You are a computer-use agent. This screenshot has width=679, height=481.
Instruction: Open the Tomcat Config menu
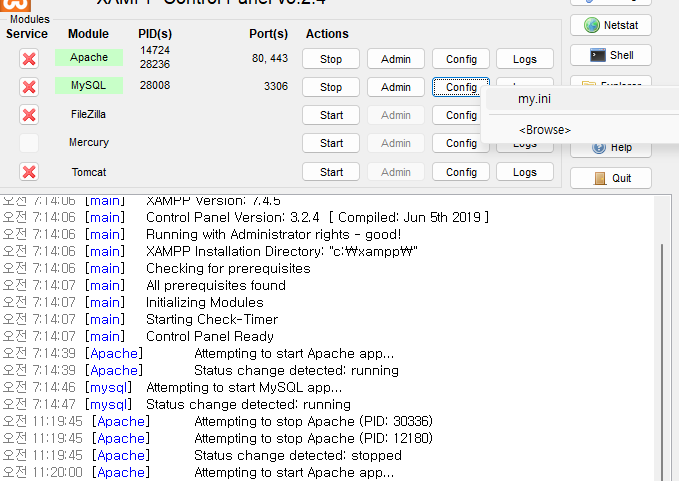[461, 172]
